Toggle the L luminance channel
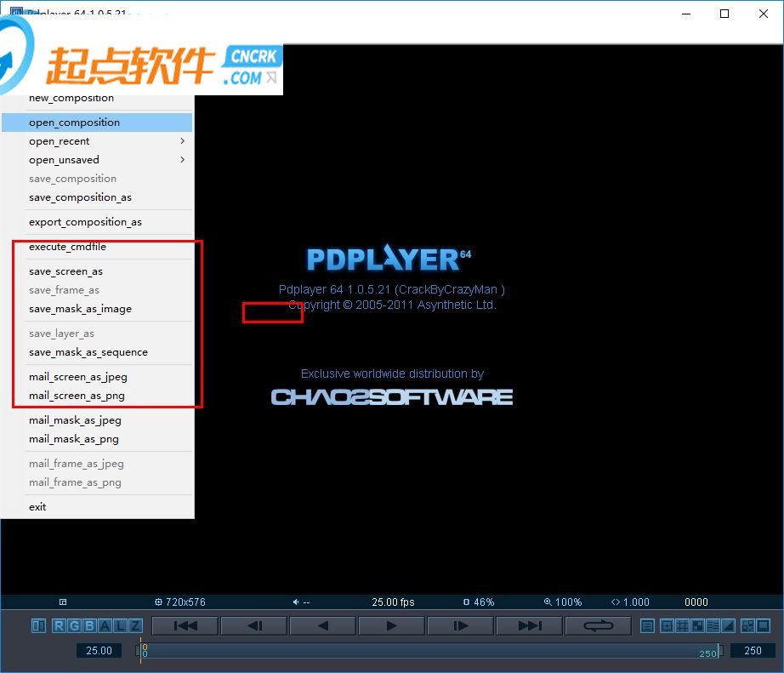The width and height of the screenshot is (784, 673). (x=121, y=626)
